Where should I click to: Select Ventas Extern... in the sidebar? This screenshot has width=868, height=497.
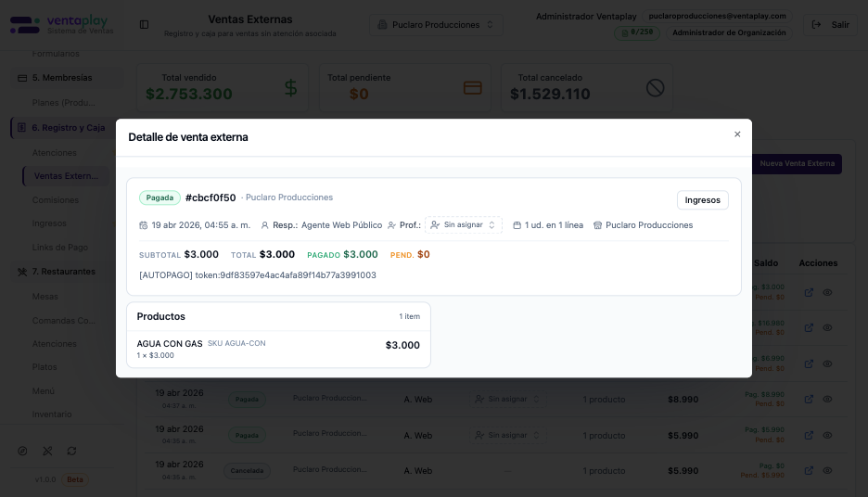pos(67,176)
